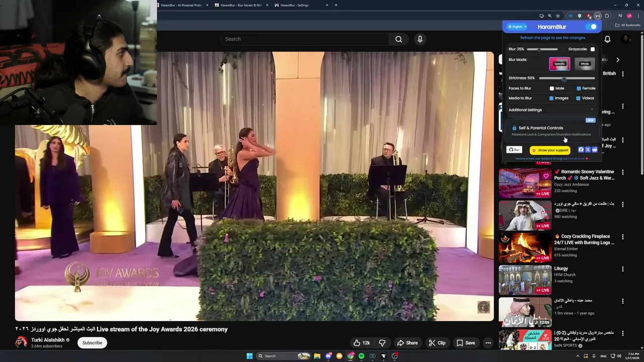Open Windows Start menu
Screen dimensions: 644x362
point(250,356)
